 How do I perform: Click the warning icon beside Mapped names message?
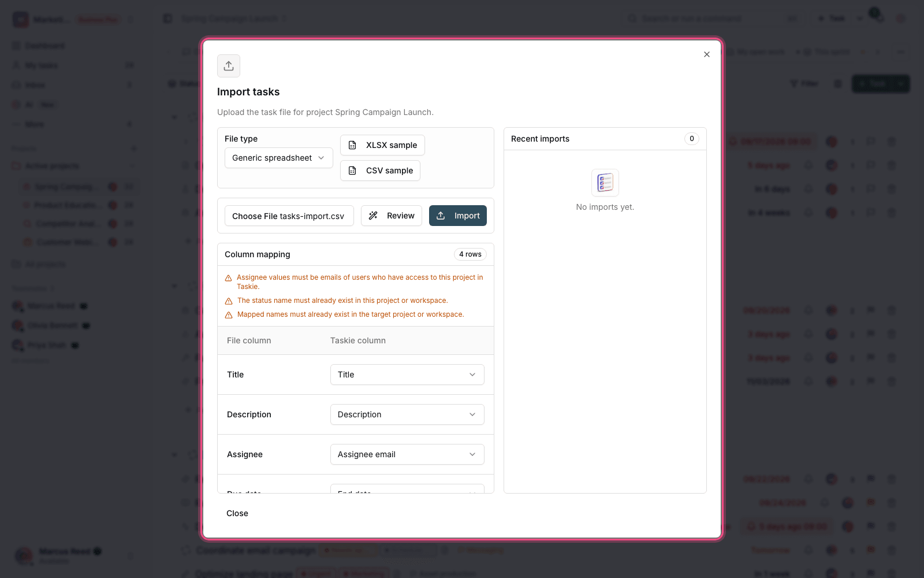pyautogui.click(x=229, y=315)
